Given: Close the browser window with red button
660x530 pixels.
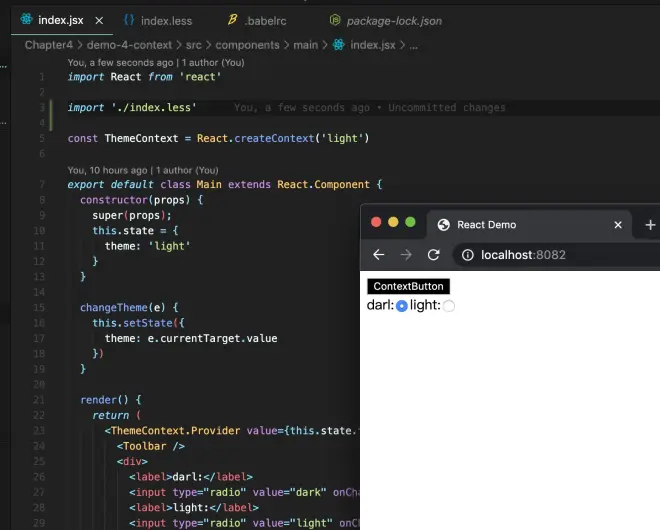Looking at the screenshot, I should coord(376,222).
